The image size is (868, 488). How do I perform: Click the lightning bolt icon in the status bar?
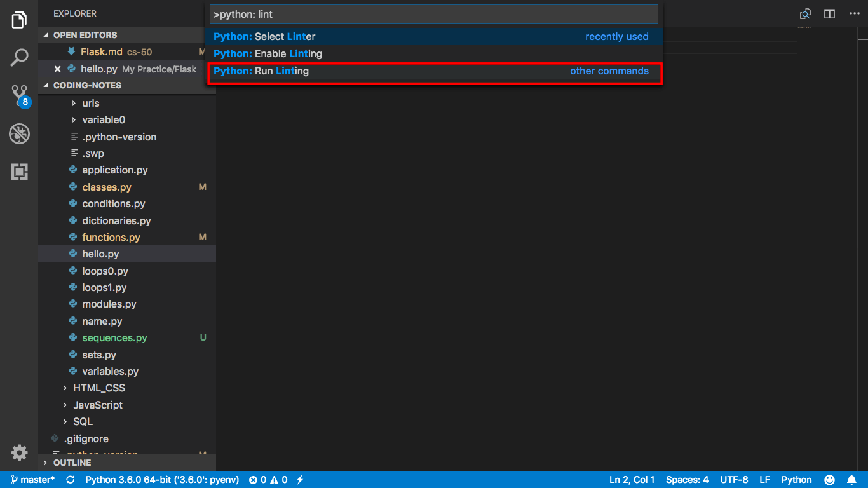pyautogui.click(x=300, y=480)
